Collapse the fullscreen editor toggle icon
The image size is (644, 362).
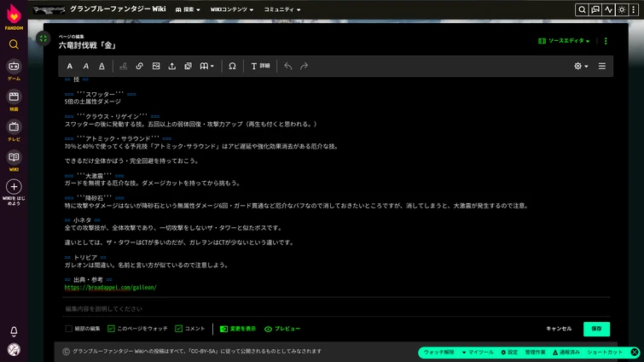tap(44, 38)
